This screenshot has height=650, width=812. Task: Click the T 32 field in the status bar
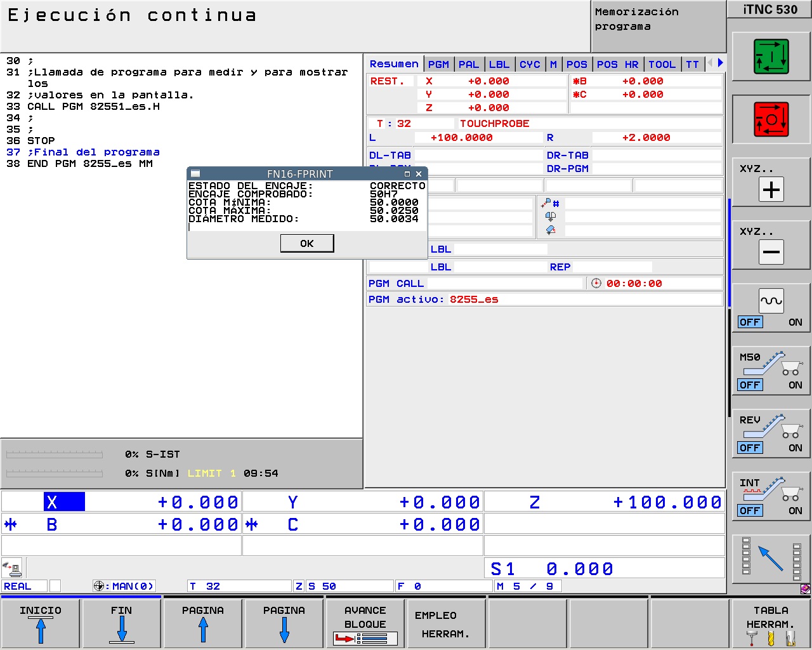coord(240,586)
